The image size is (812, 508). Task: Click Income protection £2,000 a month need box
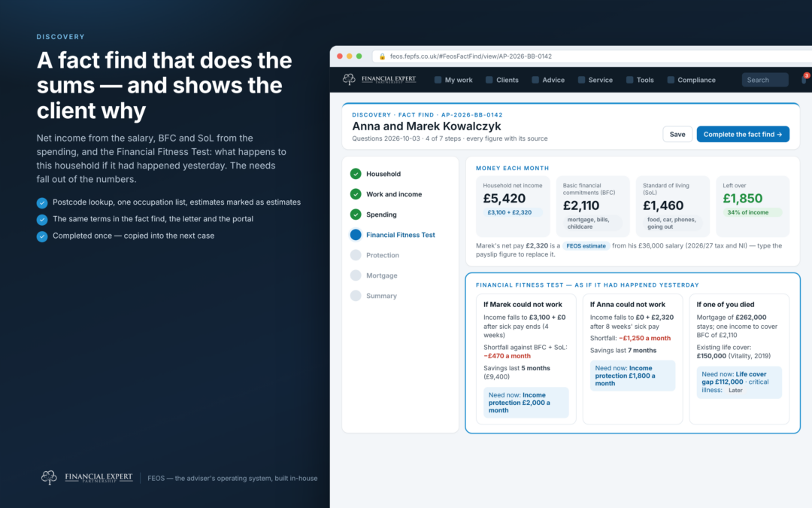526,403
